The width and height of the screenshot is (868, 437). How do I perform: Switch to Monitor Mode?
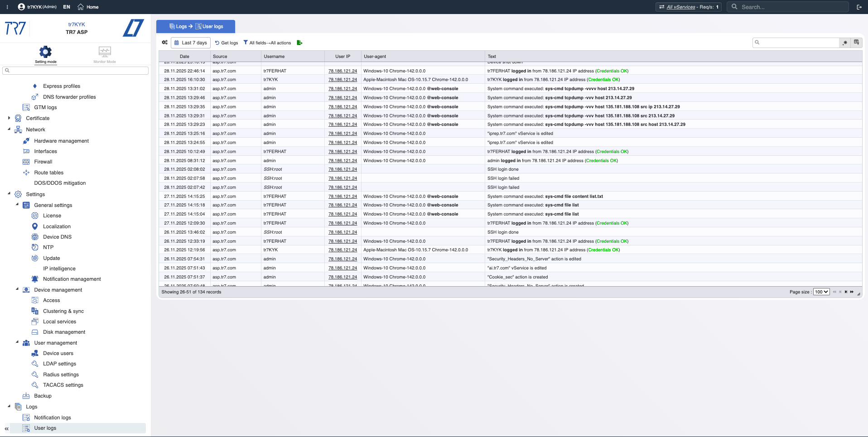click(x=105, y=54)
